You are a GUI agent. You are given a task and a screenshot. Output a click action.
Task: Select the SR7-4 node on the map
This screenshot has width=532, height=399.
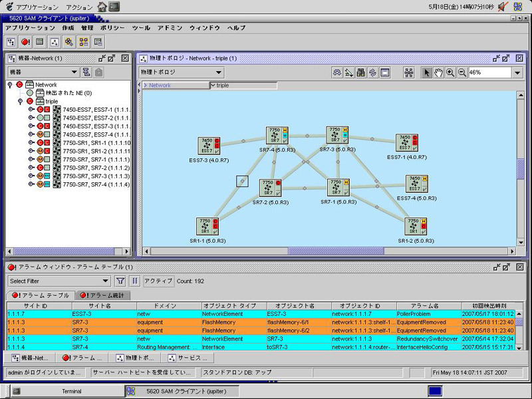click(277, 136)
